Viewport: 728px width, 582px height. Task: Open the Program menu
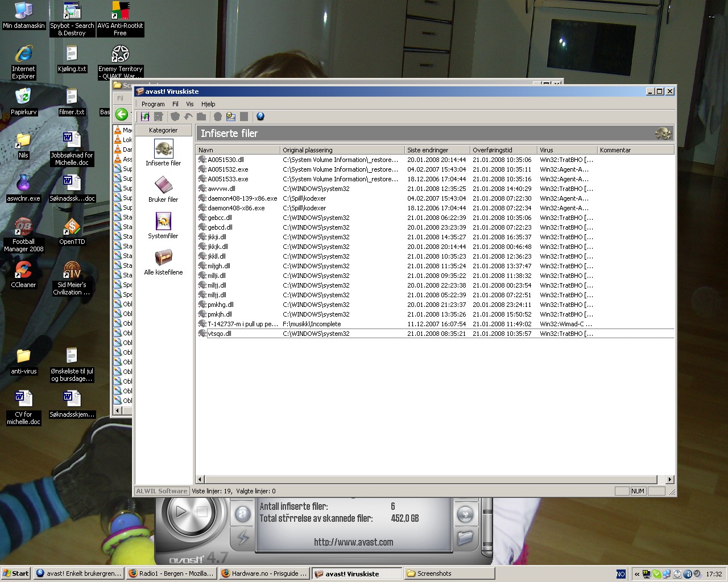pos(153,104)
